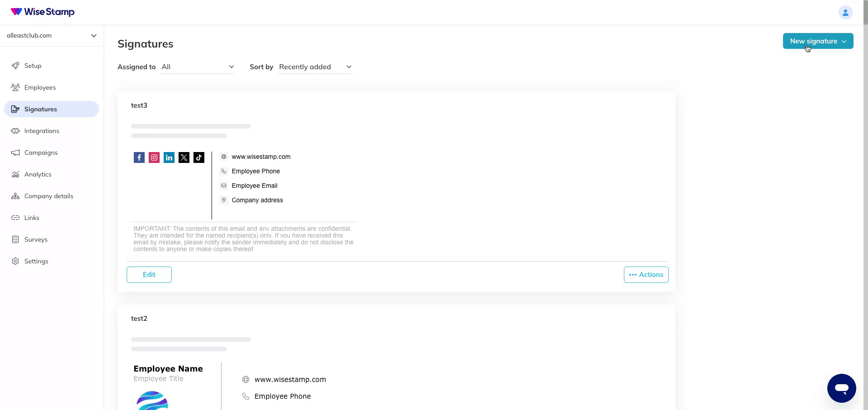Select the Employees sidebar item
Screen dimensions: 868x410
click(x=40, y=87)
